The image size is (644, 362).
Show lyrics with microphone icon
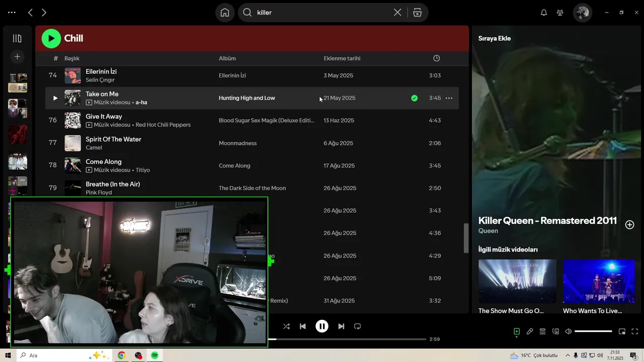click(530, 331)
